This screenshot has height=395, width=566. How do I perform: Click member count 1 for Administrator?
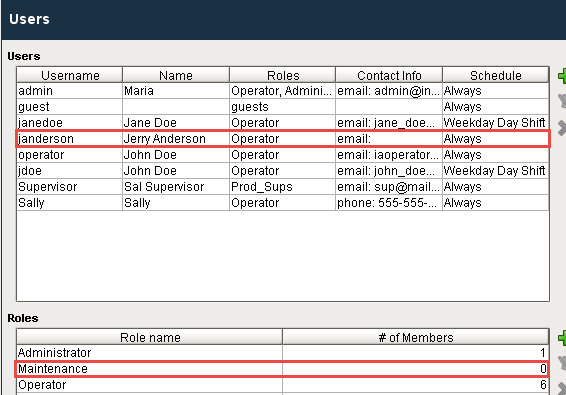click(x=415, y=353)
